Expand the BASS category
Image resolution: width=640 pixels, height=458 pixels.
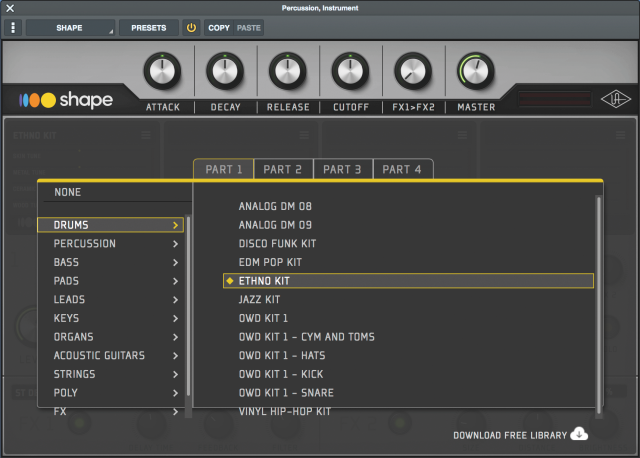coord(110,262)
